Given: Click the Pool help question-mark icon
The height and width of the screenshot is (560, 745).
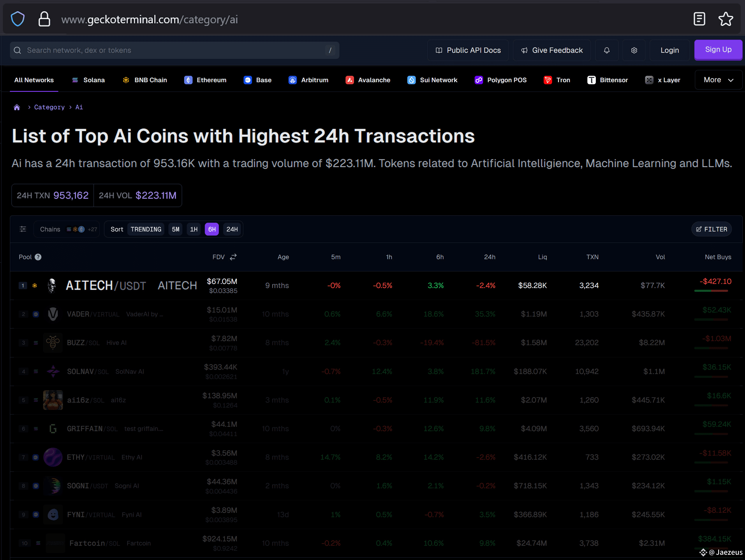Looking at the screenshot, I should (x=38, y=257).
